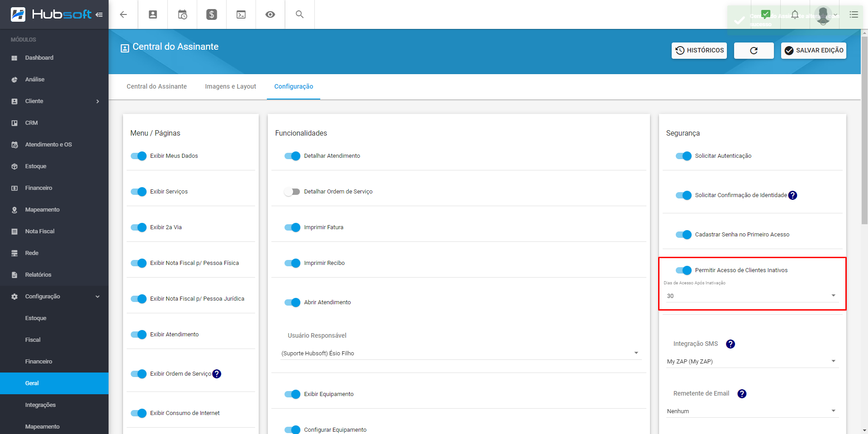Click the eye view icon in top toolbar

[x=270, y=14]
